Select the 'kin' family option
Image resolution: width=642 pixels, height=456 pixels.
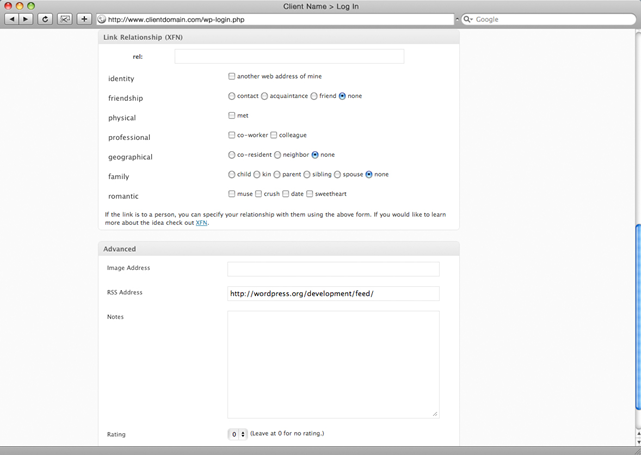257,174
